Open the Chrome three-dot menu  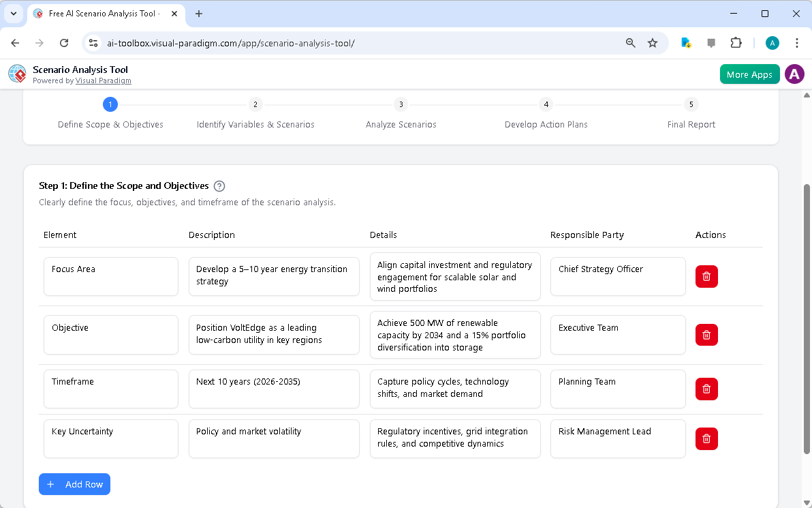tap(797, 42)
